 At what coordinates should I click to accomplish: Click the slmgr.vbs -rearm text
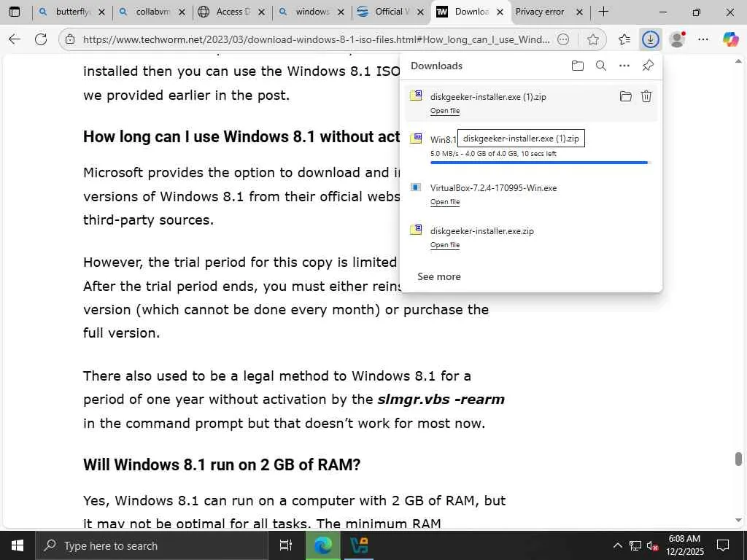[x=441, y=399]
